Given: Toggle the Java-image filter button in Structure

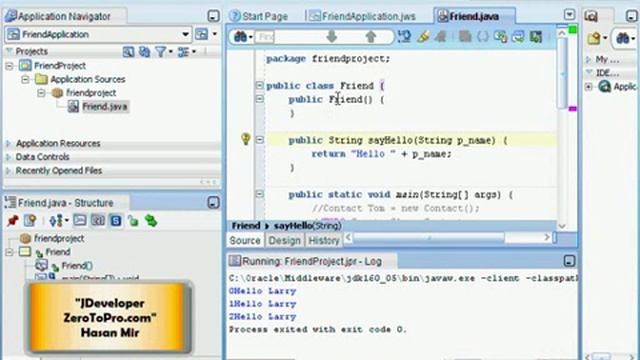Looking at the screenshot, I should click(x=80, y=221).
